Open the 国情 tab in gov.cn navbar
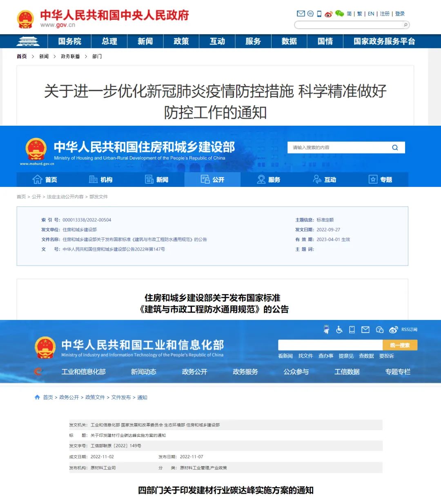The width and height of the screenshot is (441, 504). [x=325, y=41]
